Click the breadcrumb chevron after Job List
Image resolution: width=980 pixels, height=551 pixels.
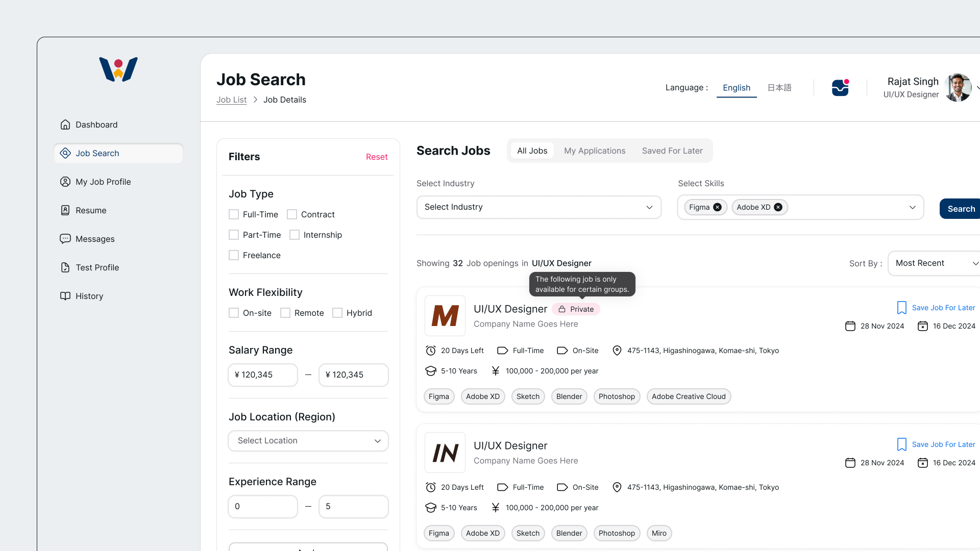[255, 100]
